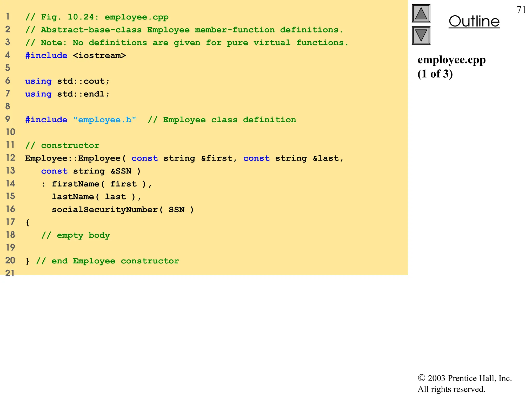
Task: Click "firstName( first )," initializer
Action: pos(102,184)
